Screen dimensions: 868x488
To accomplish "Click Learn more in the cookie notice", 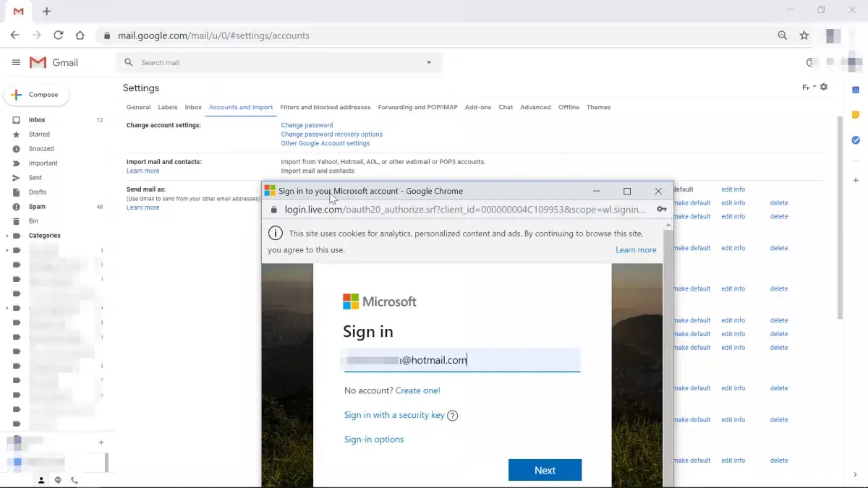I will [x=636, y=250].
